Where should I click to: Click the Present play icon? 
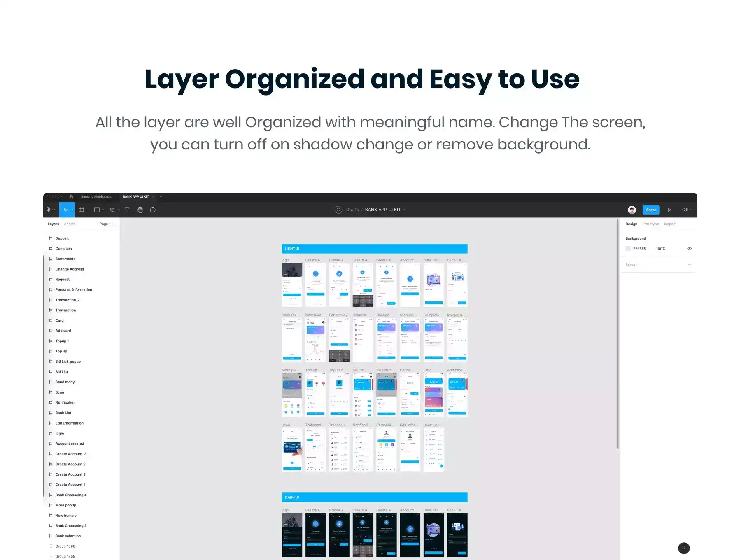(669, 210)
